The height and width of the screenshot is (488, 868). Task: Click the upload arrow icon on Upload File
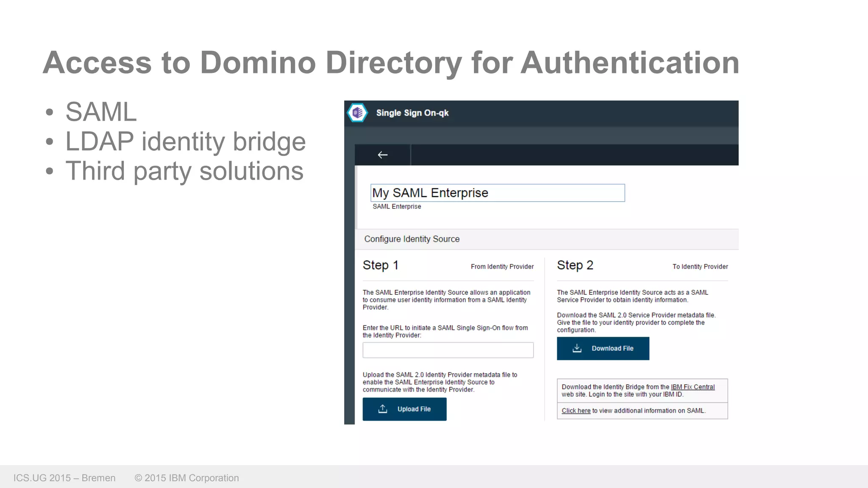(383, 409)
